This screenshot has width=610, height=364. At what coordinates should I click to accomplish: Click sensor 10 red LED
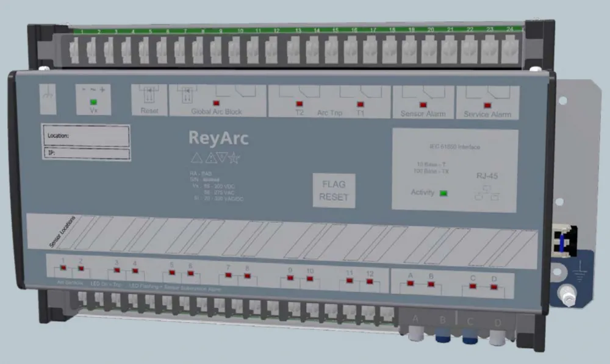click(310, 279)
